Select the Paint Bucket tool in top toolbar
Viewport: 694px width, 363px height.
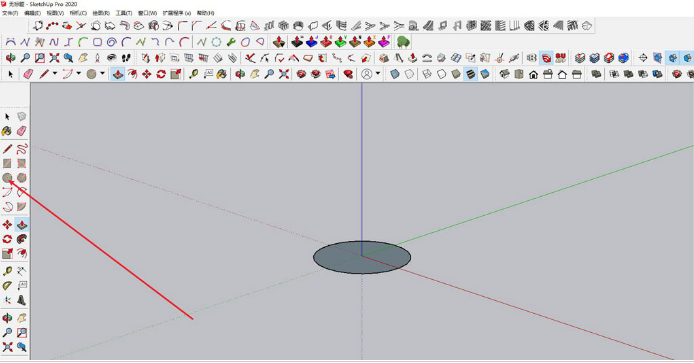[x=222, y=74]
